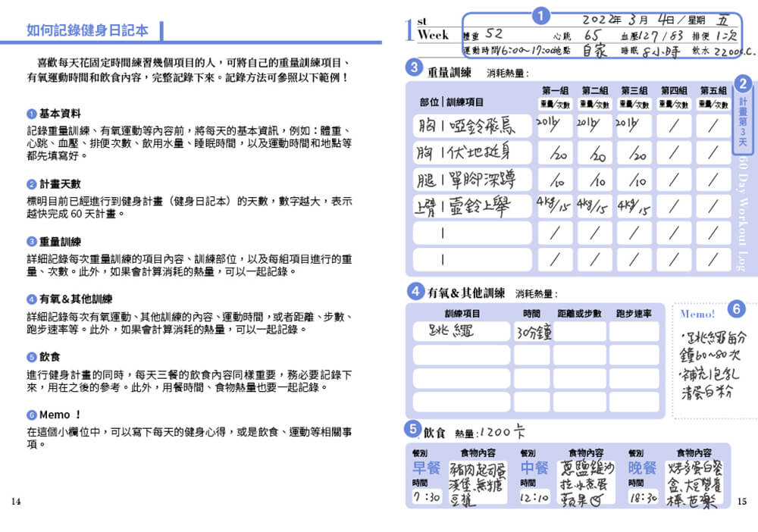Click the handwritten aerobic entry 跳繩
The height and width of the screenshot is (532, 758).
(x=452, y=331)
